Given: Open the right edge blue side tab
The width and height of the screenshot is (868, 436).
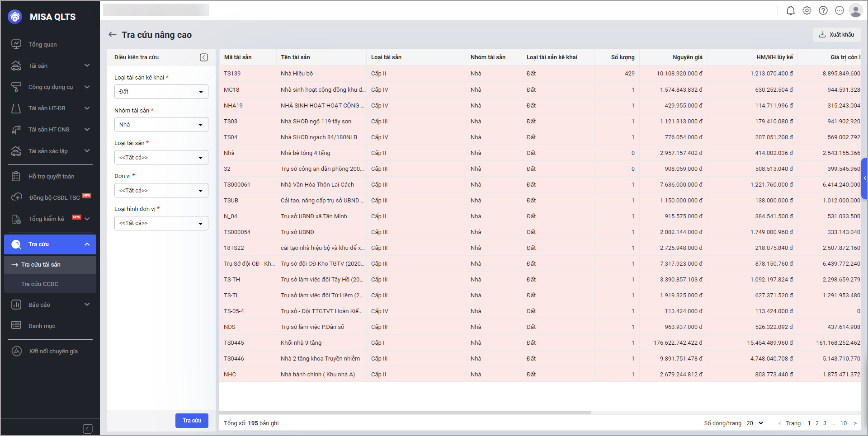Looking at the screenshot, I should [x=864, y=178].
